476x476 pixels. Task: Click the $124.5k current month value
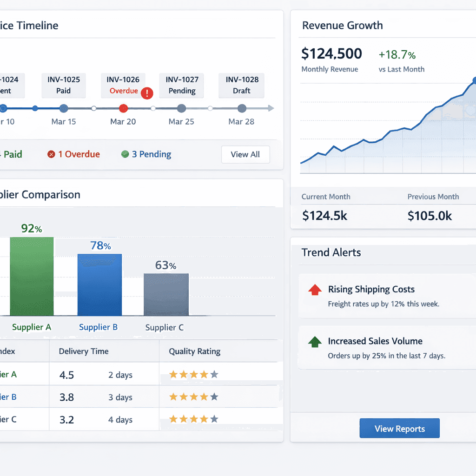click(324, 216)
